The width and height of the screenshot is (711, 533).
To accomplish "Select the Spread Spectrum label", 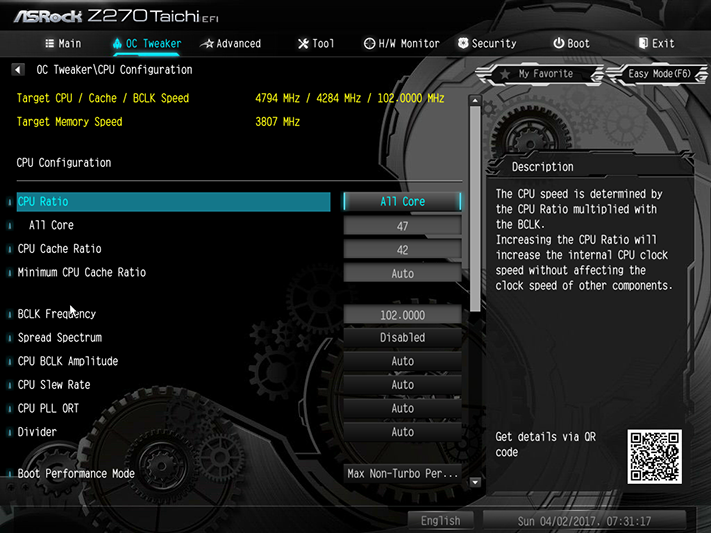I will (60, 337).
